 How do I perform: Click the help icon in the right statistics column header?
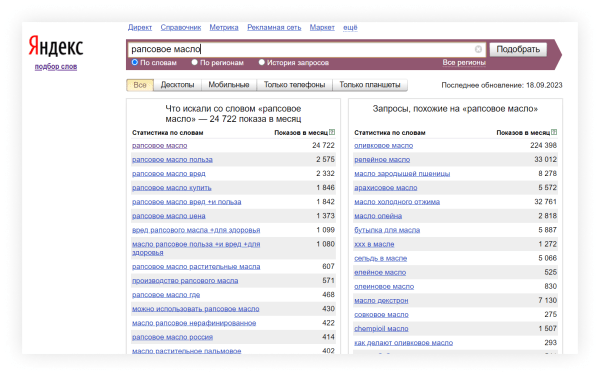(x=554, y=132)
